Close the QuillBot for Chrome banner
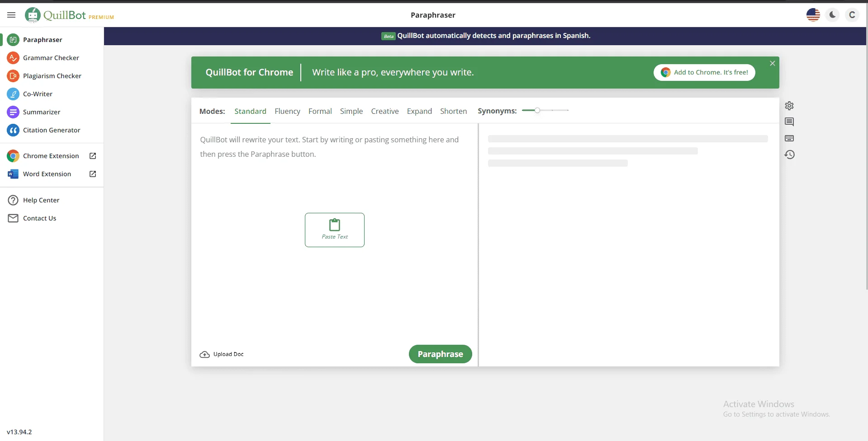The width and height of the screenshot is (868, 441). [773, 63]
